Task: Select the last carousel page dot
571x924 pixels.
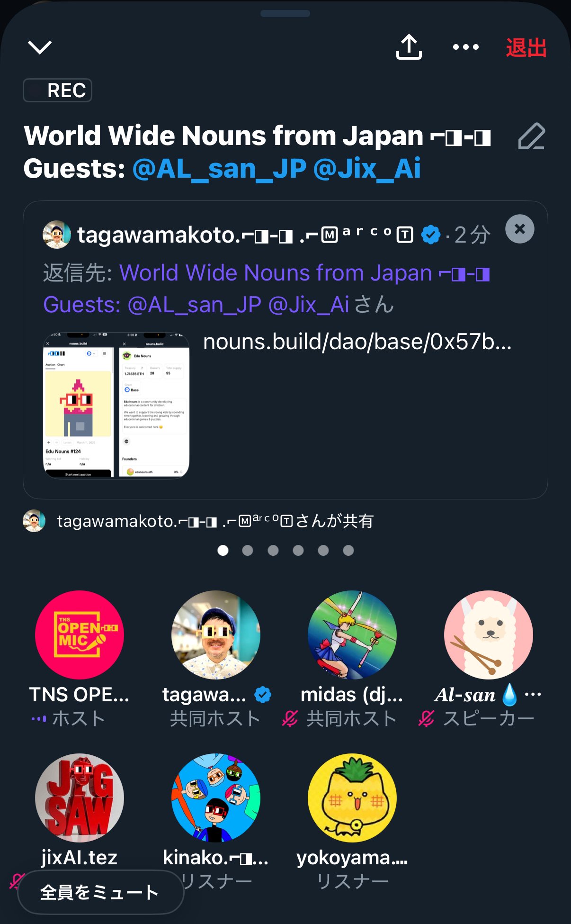Action: [348, 550]
